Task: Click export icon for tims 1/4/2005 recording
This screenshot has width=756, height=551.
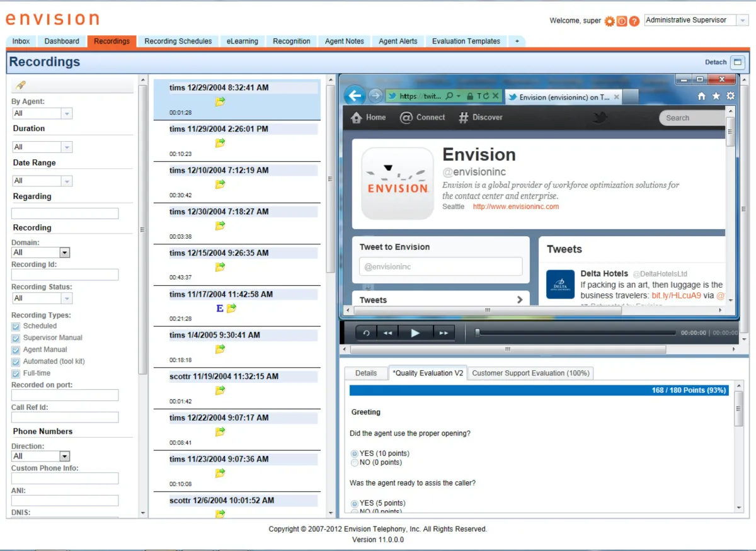Action: pyautogui.click(x=220, y=349)
